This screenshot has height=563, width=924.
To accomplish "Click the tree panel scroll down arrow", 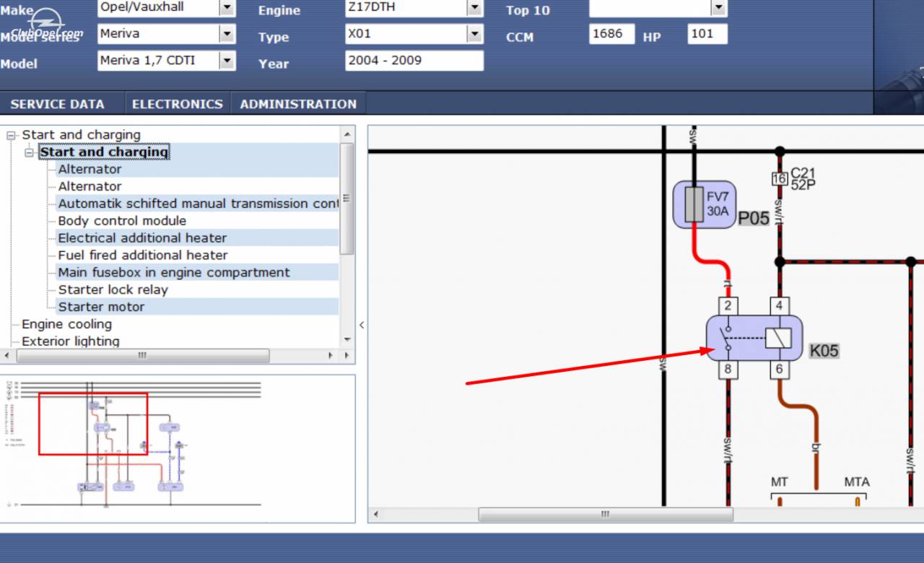I will [347, 340].
